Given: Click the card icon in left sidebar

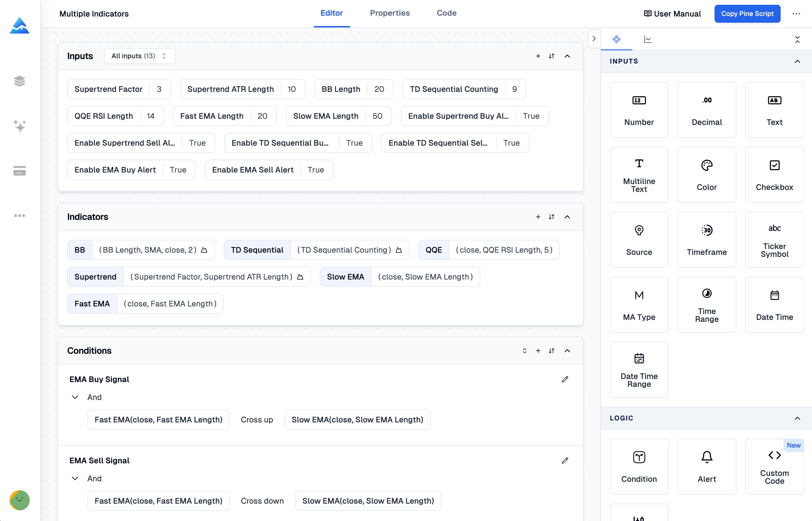Looking at the screenshot, I should [19, 171].
